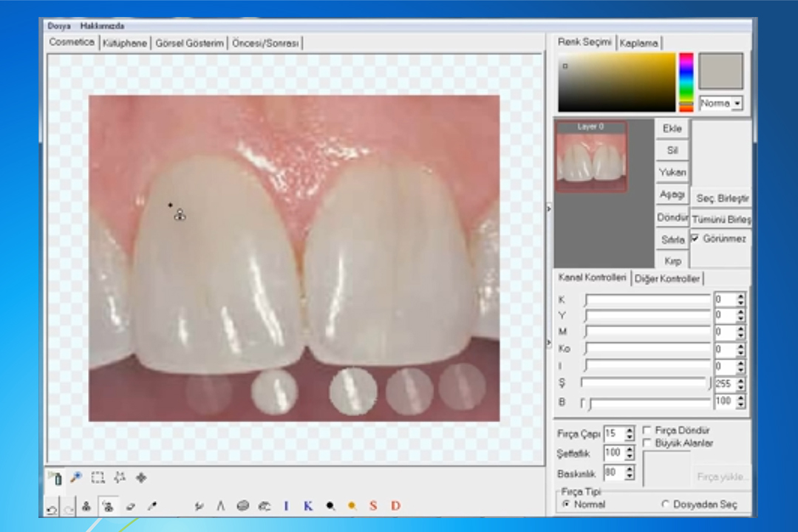This screenshot has width=798, height=532.
Task: Select the eraser tool
Action: pos(130,507)
